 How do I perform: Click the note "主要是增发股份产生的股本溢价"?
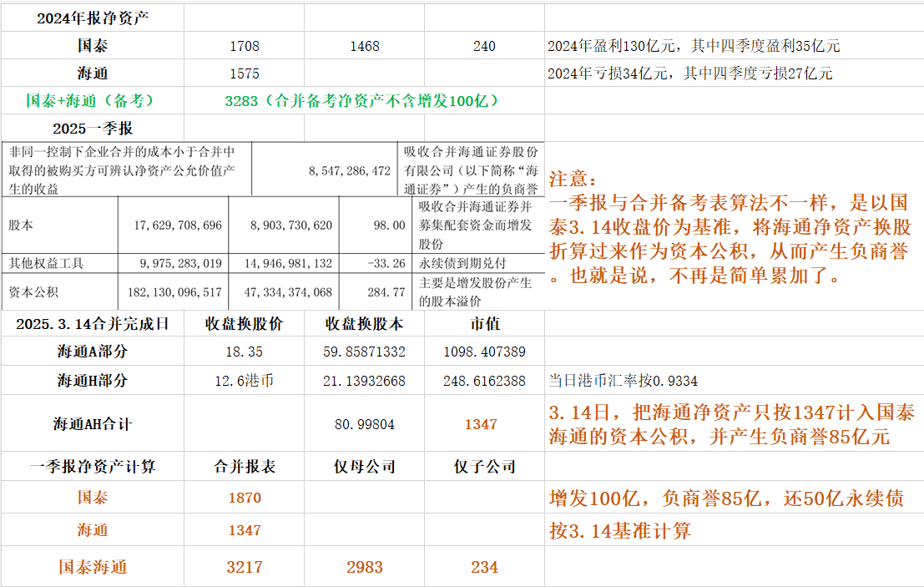tap(476, 291)
